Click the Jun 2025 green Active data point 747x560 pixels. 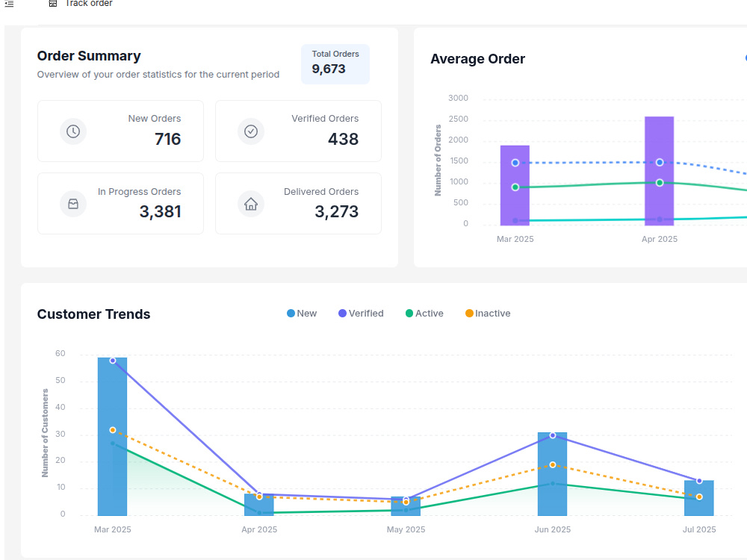[x=553, y=484]
